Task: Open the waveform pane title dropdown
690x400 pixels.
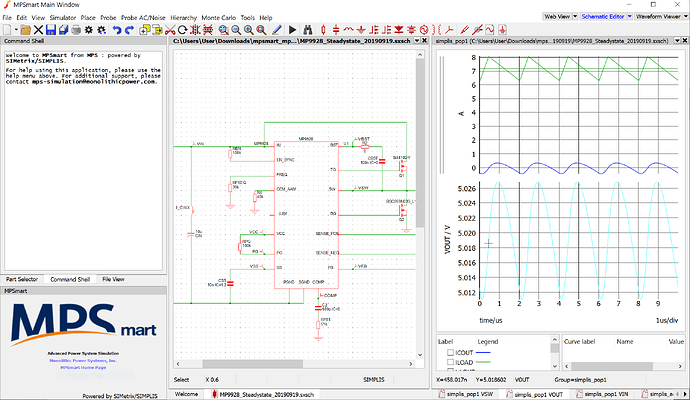Action: pos(677,40)
